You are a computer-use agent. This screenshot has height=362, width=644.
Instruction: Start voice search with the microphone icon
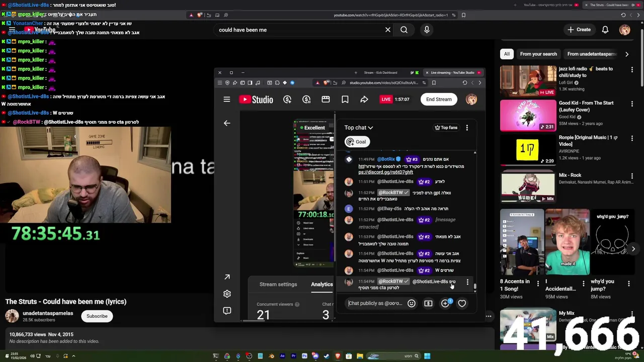[427, 30]
